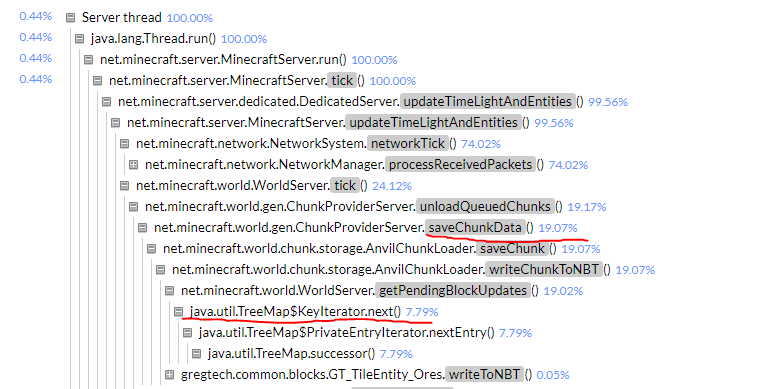Select java.util.TreeMap.successor() row
The height and width of the screenshot is (389, 769).
tap(291, 354)
